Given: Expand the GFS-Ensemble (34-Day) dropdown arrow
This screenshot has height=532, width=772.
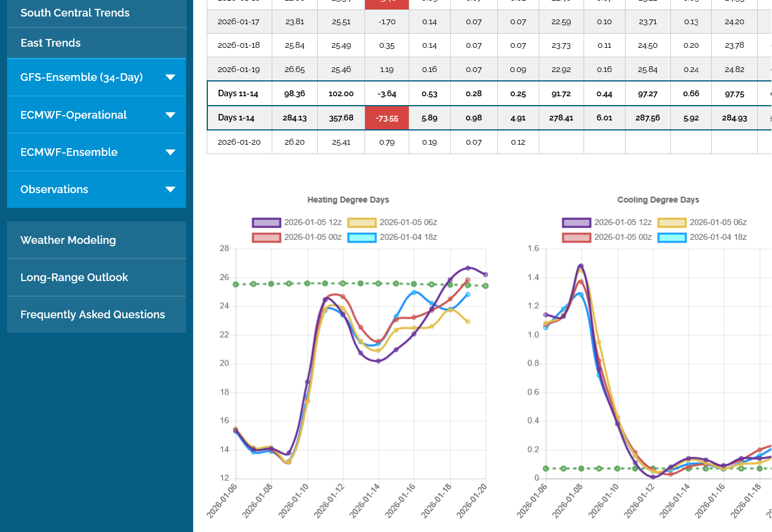Looking at the screenshot, I should [x=170, y=77].
